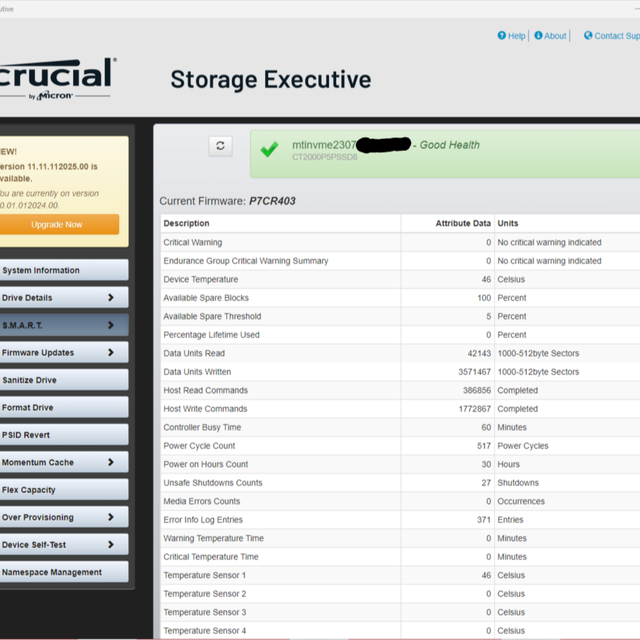Image resolution: width=640 pixels, height=640 pixels.
Task: Click the Error Info Log Entries value 371
Action: (x=484, y=520)
